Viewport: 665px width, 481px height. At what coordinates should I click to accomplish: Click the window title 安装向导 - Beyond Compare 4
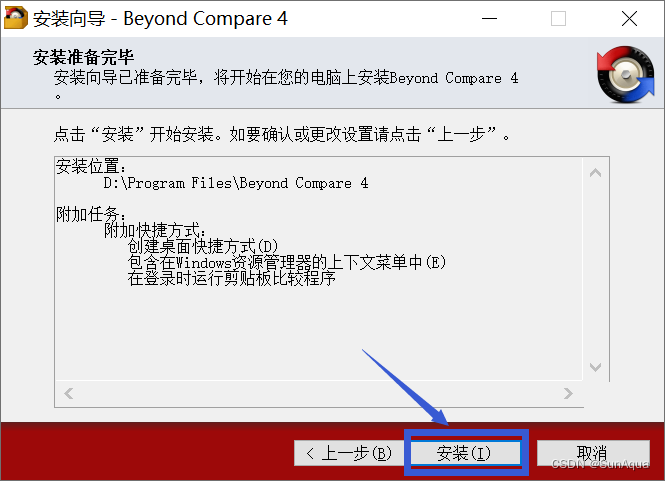point(160,19)
